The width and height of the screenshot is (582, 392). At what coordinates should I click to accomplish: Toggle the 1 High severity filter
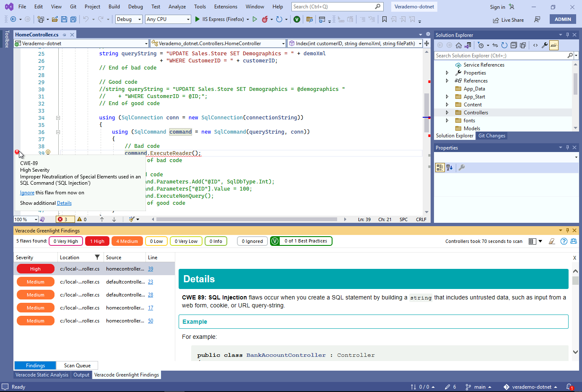click(97, 241)
